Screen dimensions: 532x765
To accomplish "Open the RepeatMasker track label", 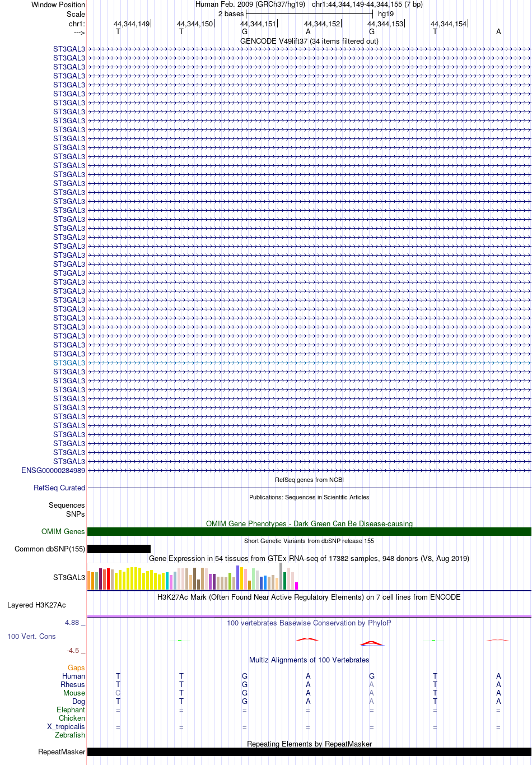I will point(62,752).
